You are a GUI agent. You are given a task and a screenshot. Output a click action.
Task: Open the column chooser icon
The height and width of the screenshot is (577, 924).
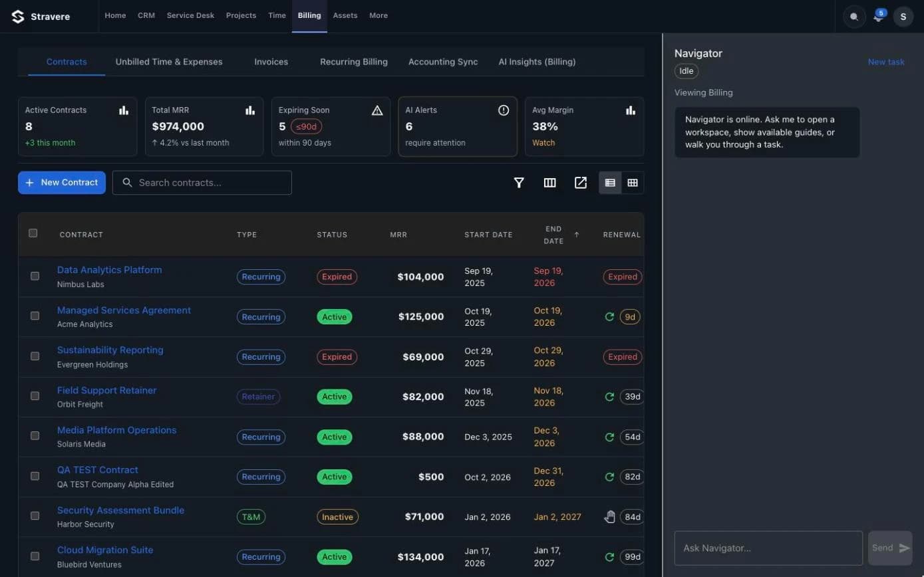pyautogui.click(x=549, y=183)
